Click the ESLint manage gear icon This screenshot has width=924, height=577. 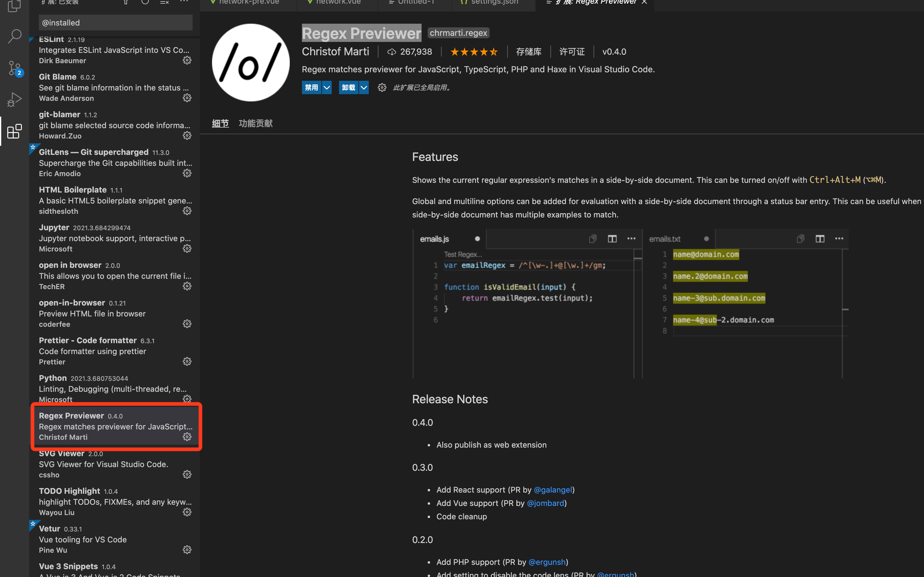[x=187, y=60]
